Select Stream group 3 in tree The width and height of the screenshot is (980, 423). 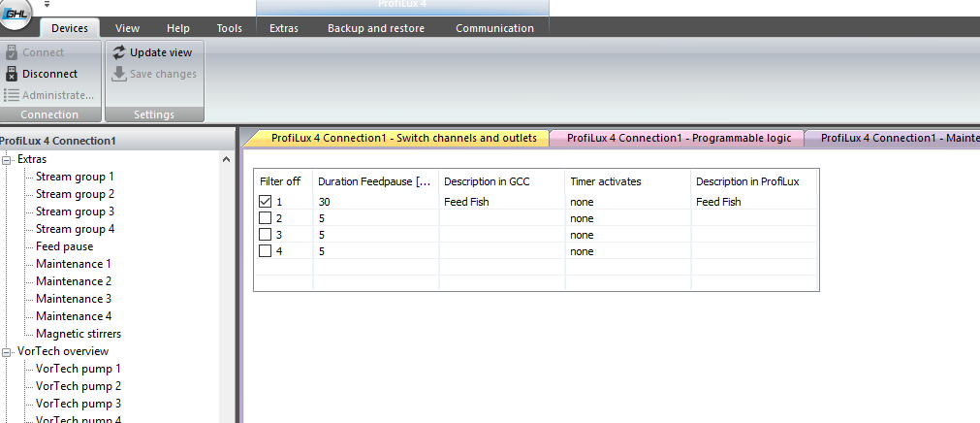75,211
